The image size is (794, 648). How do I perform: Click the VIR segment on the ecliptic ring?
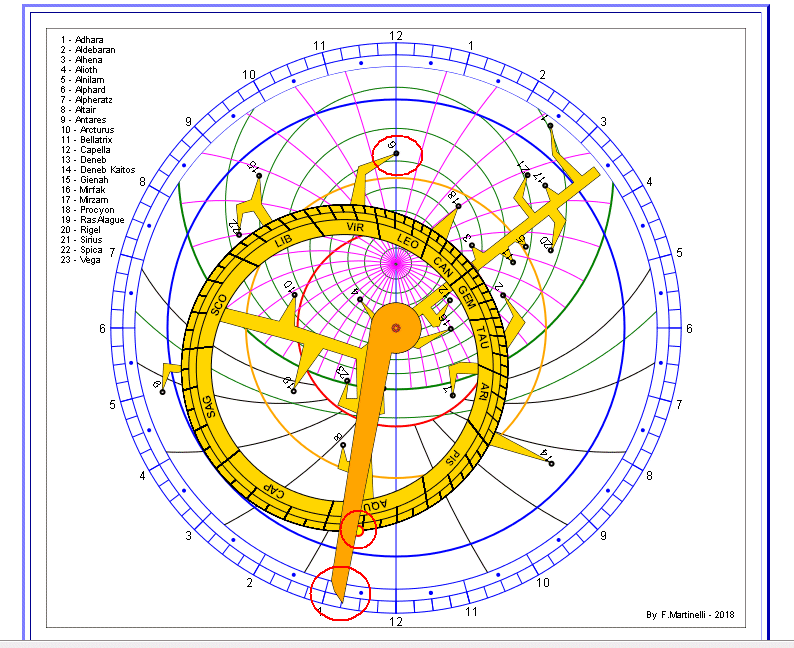(355, 228)
